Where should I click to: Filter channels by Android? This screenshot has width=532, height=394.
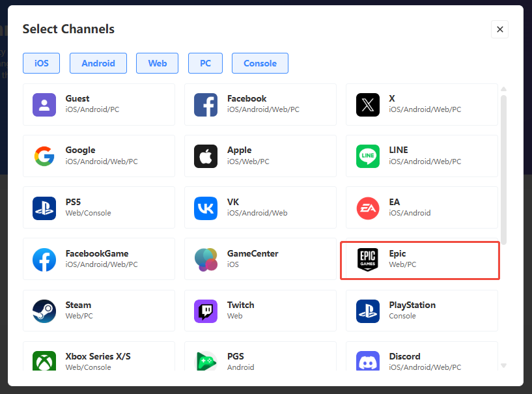98,63
